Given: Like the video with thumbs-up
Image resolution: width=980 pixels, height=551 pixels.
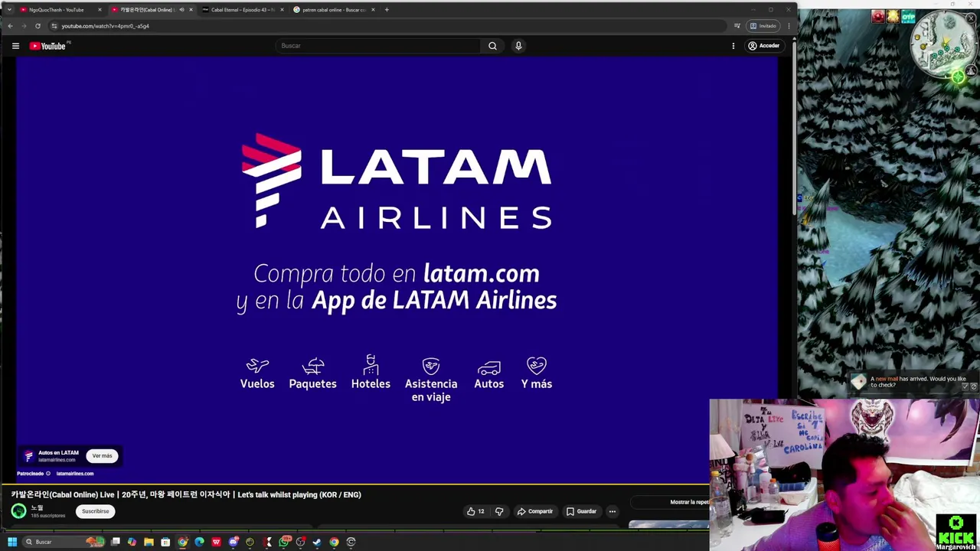Looking at the screenshot, I should [x=475, y=511].
